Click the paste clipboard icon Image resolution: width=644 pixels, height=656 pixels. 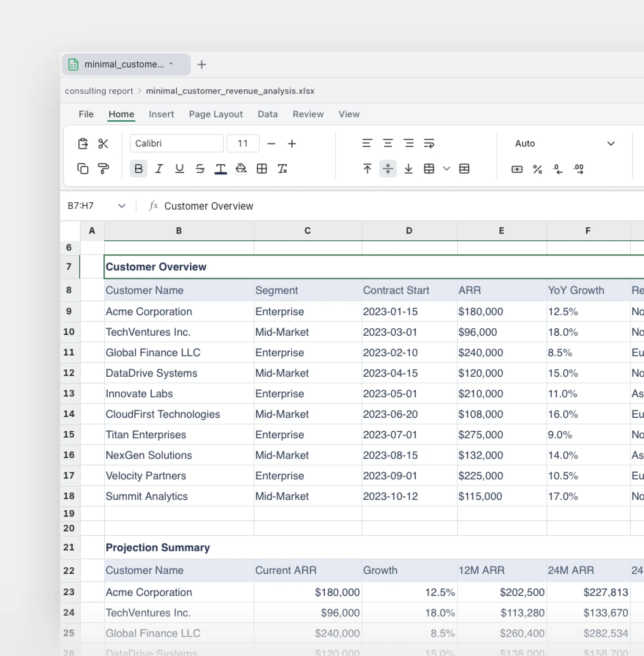point(83,144)
